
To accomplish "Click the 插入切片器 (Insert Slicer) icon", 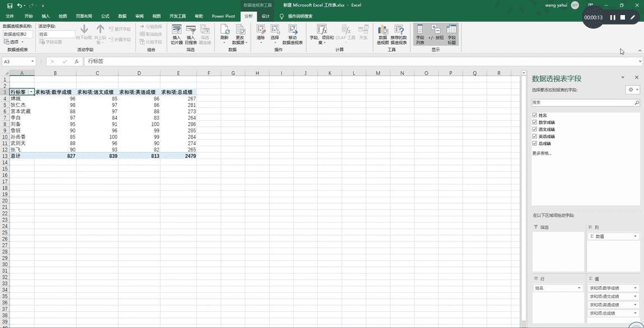I will coord(177,34).
